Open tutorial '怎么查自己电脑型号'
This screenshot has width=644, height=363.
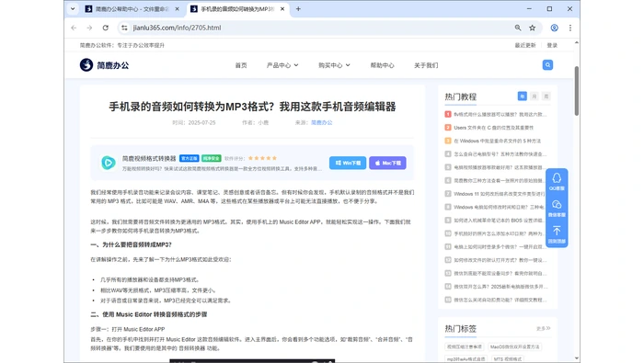coord(500,153)
